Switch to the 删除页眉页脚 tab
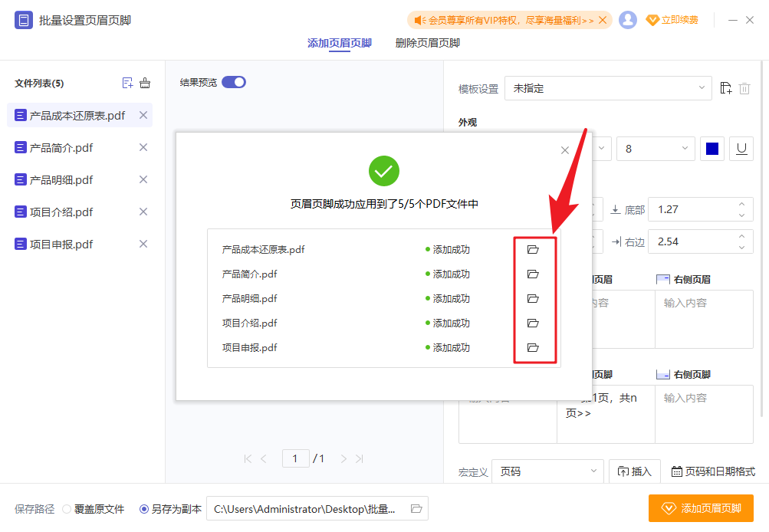 (426, 42)
